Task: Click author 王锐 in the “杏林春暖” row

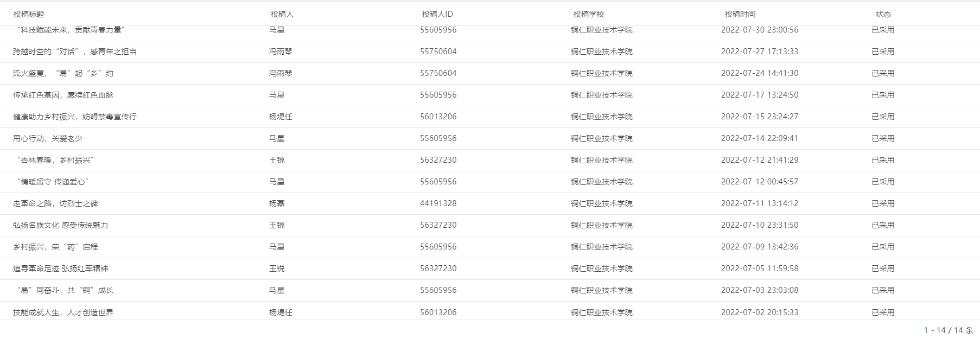Action: click(277, 160)
